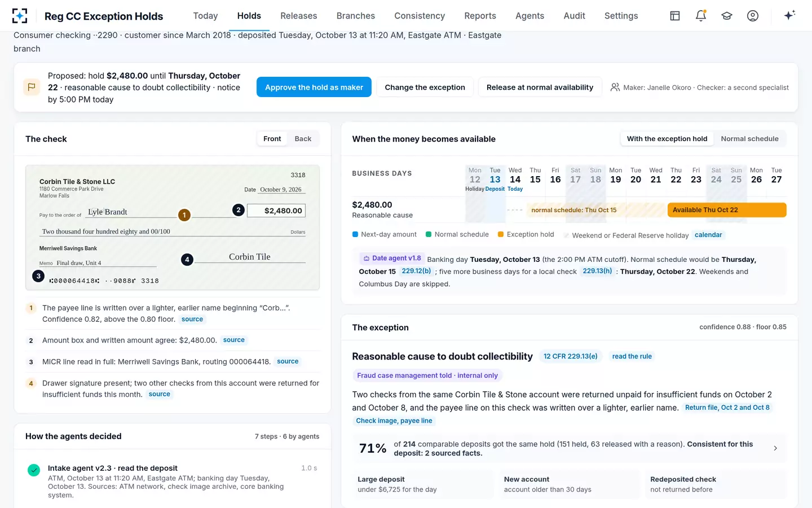Click the Date agent v1.8 tag
This screenshot has width=812, height=508.
tap(392, 259)
